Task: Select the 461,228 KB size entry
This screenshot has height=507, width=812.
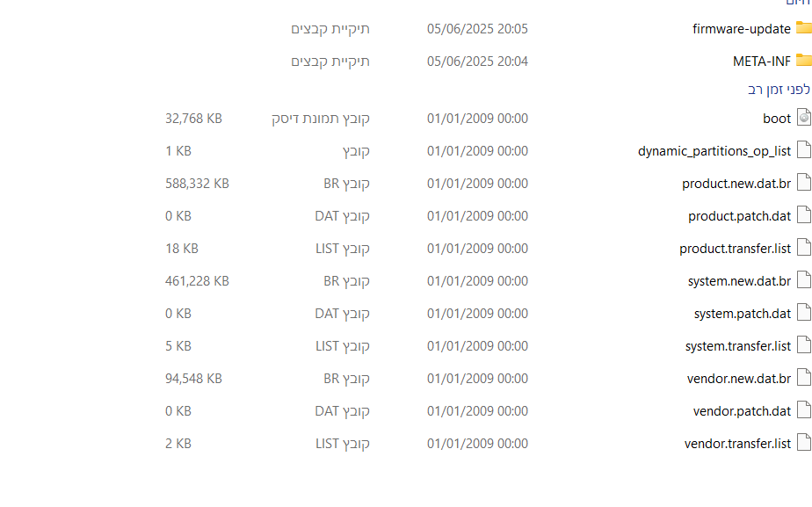Action: point(197,280)
